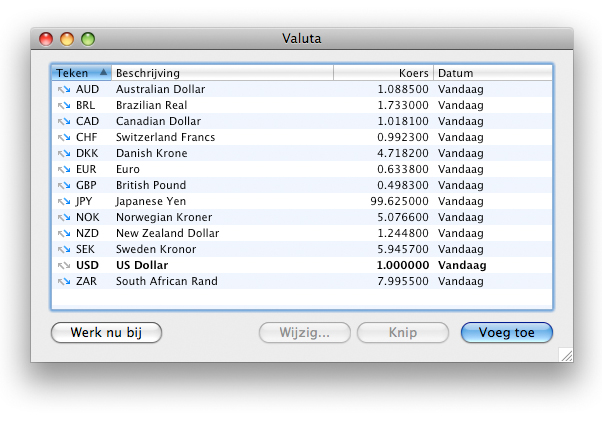Click the update arrows icon beside GBP
Screen dimensions: 602x422
64,185
